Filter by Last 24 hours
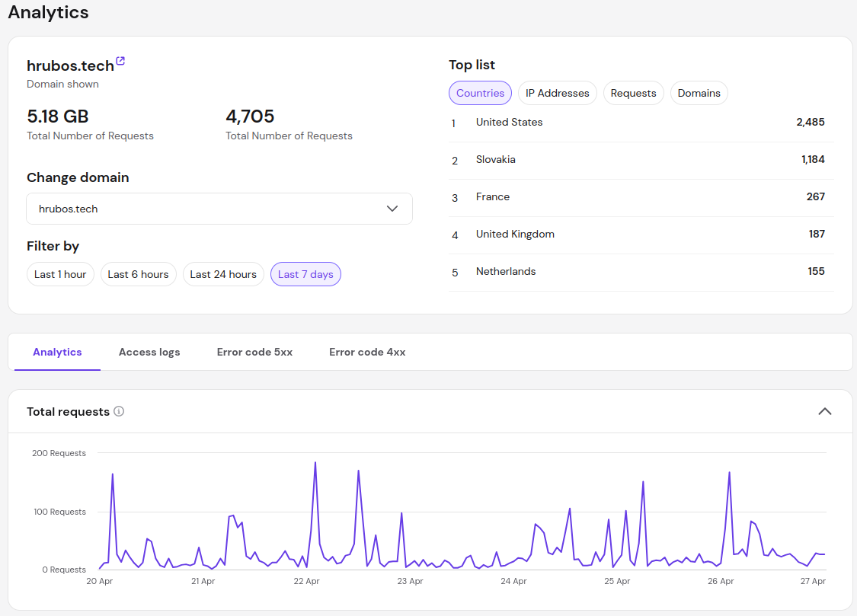 coord(223,274)
